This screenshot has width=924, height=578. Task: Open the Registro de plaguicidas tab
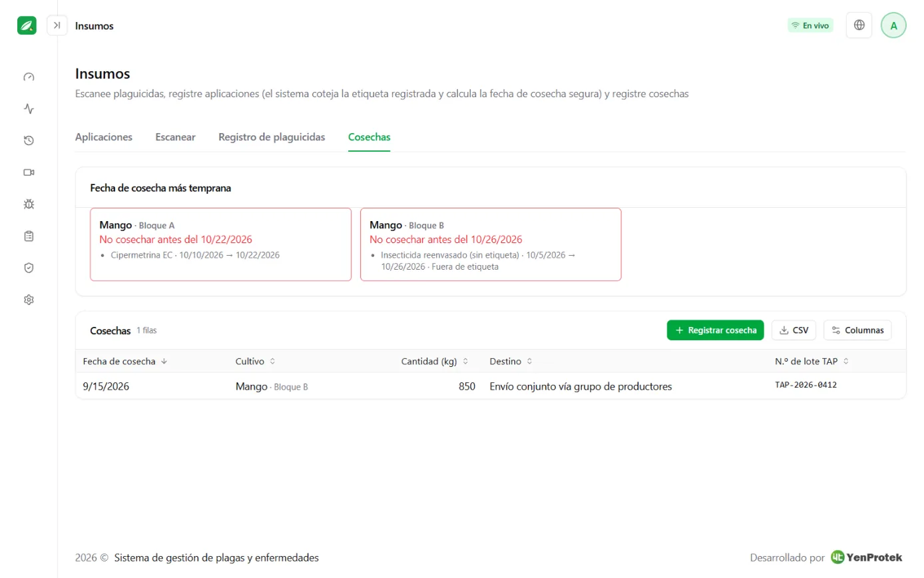pos(272,137)
